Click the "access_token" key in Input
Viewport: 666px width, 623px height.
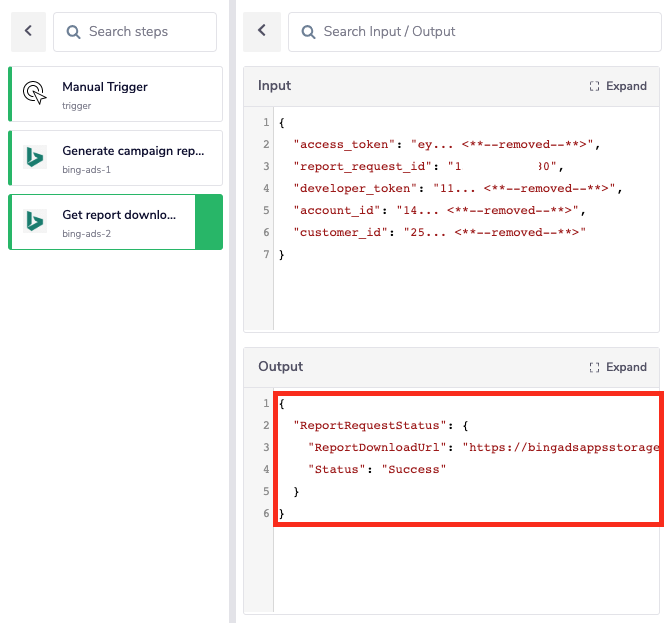(x=344, y=144)
